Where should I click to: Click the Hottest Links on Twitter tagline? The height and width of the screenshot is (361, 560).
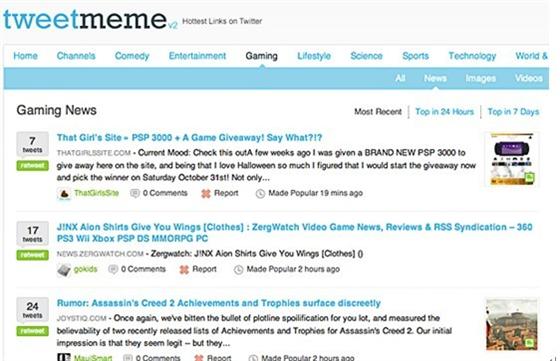(x=222, y=21)
